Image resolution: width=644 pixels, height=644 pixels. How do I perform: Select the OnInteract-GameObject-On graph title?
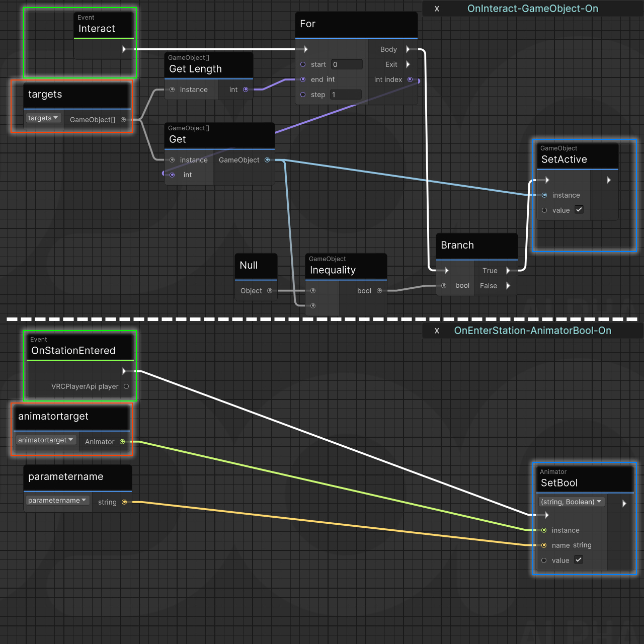tap(532, 9)
